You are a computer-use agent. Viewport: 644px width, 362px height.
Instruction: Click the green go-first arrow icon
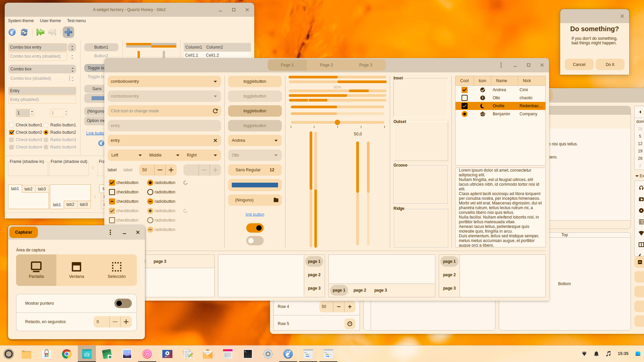click(40, 32)
